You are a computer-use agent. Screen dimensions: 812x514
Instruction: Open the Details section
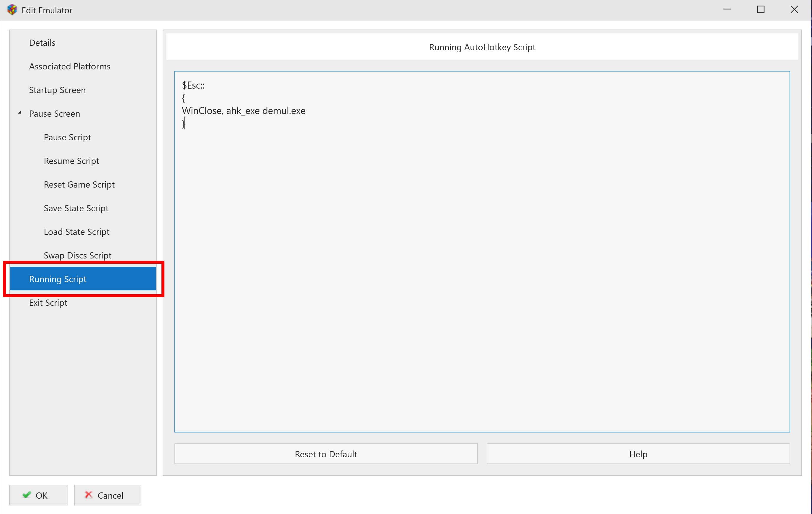click(83, 43)
